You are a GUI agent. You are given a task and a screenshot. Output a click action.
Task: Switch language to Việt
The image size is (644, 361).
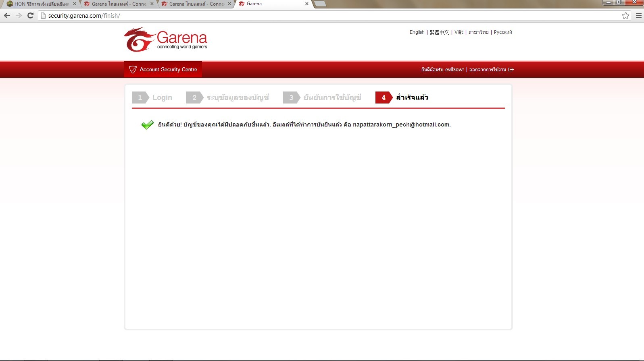[459, 32]
